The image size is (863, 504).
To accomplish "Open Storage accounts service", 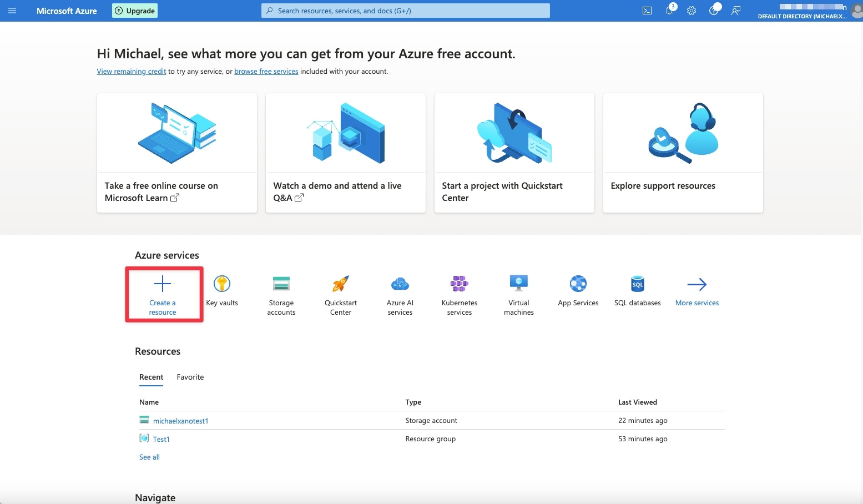I will tap(281, 295).
